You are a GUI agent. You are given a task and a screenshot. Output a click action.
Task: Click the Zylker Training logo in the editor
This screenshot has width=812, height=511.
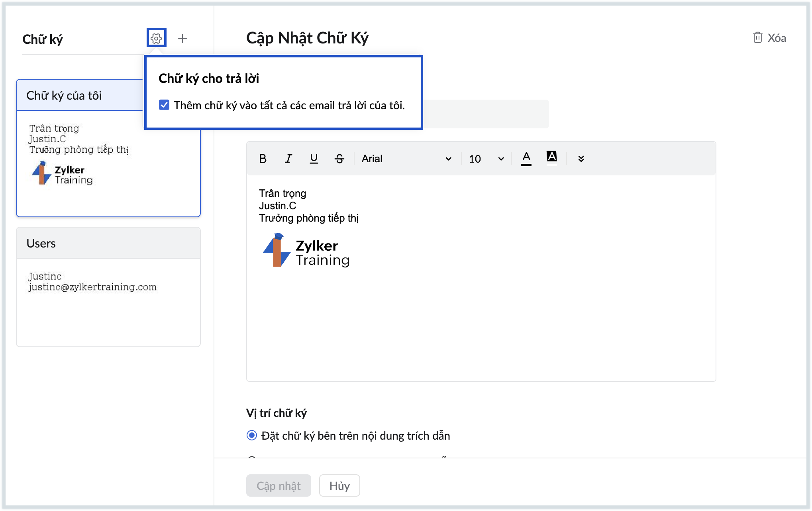[306, 250]
